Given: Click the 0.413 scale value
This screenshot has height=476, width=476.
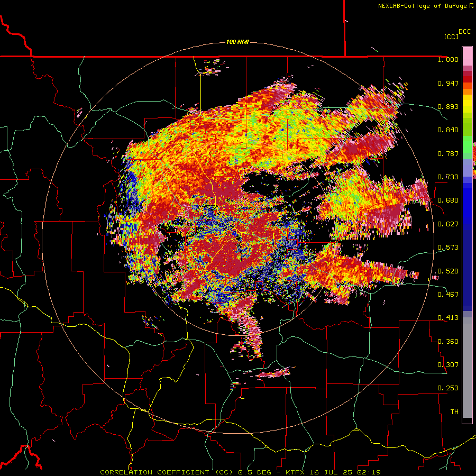Looking at the screenshot, I should click(x=448, y=318).
